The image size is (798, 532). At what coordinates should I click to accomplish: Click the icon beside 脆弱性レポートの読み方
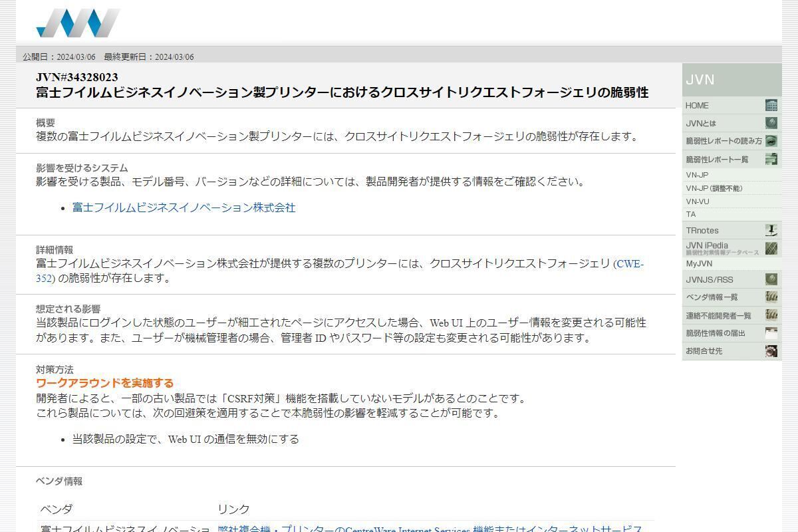click(x=771, y=141)
